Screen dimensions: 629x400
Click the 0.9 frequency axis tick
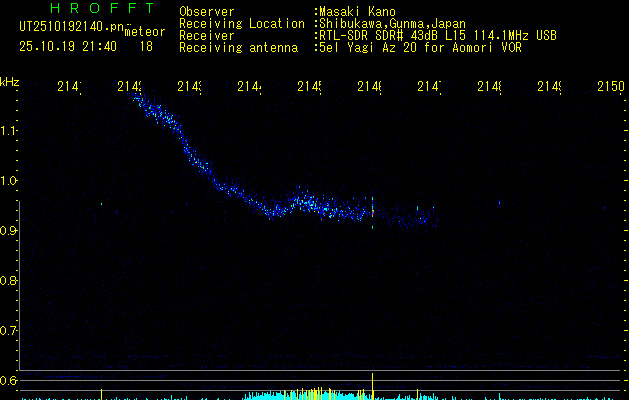pos(9,231)
